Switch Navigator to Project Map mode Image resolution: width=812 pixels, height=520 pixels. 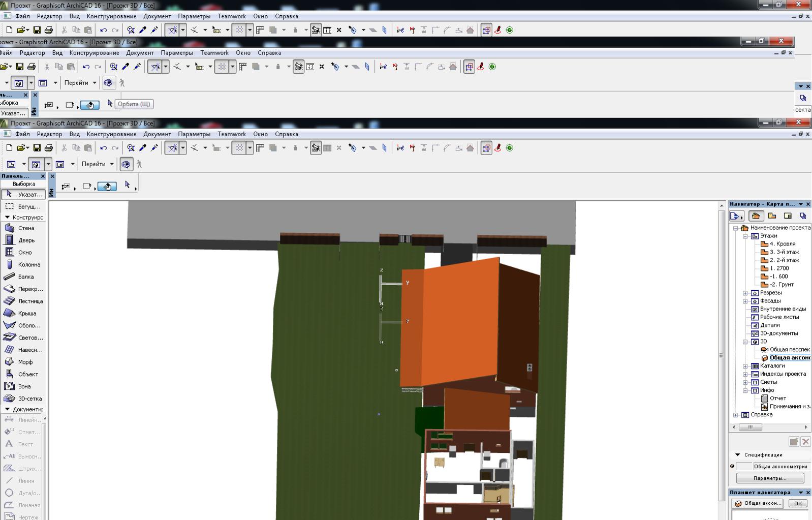coord(756,216)
